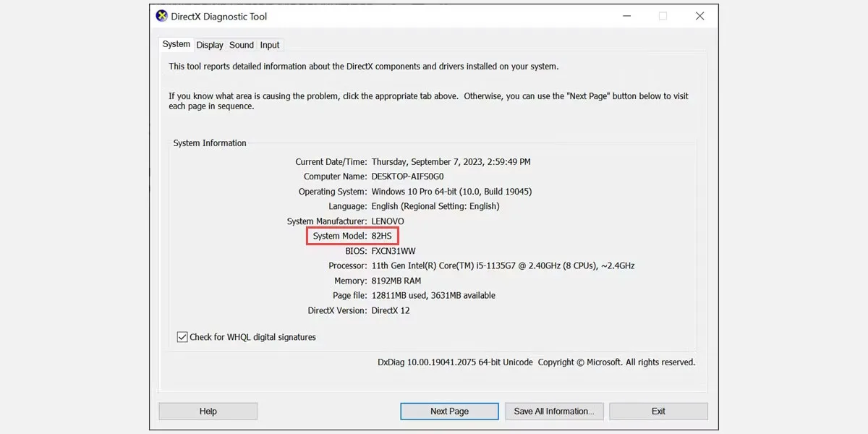Screen dimensions: 868x434
Task: Click the Help button
Action: tap(208, 411)
